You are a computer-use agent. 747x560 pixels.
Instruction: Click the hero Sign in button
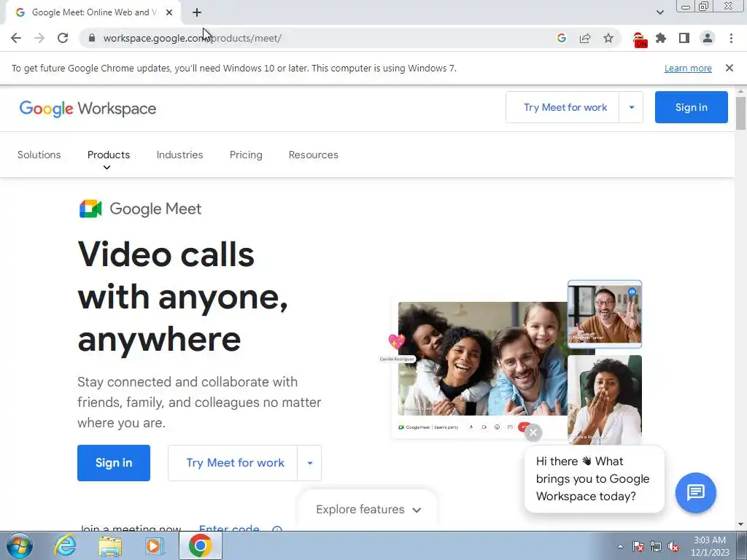pyautogui.click(x=113, y=463)
